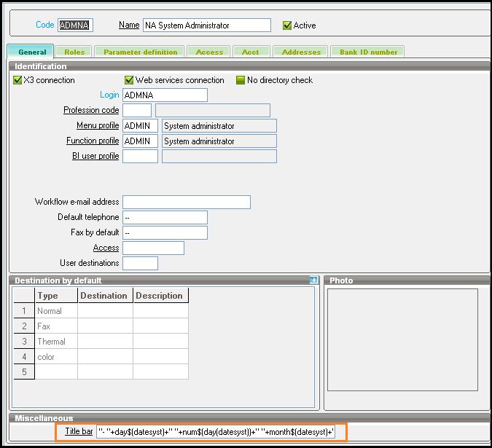This screenshot has width=492, height=448.
Task: Click the Function profile label link
Action: tap(93, 141)
